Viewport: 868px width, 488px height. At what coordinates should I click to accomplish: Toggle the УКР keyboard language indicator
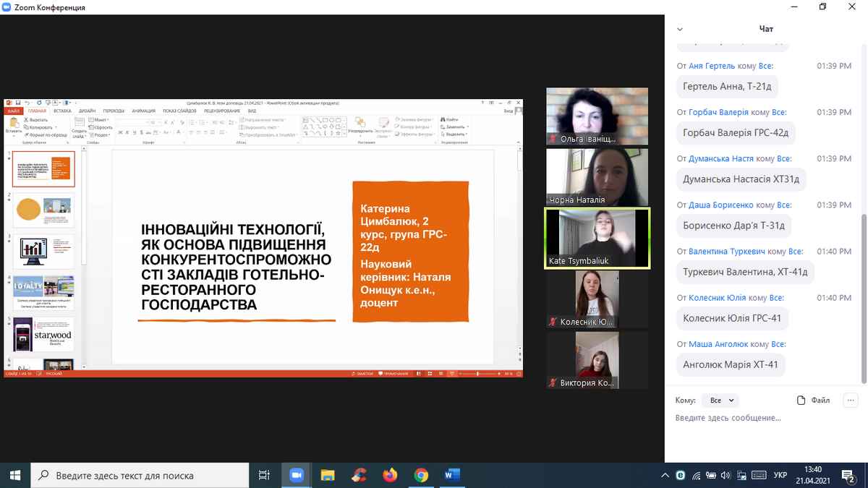click(780, 475)
